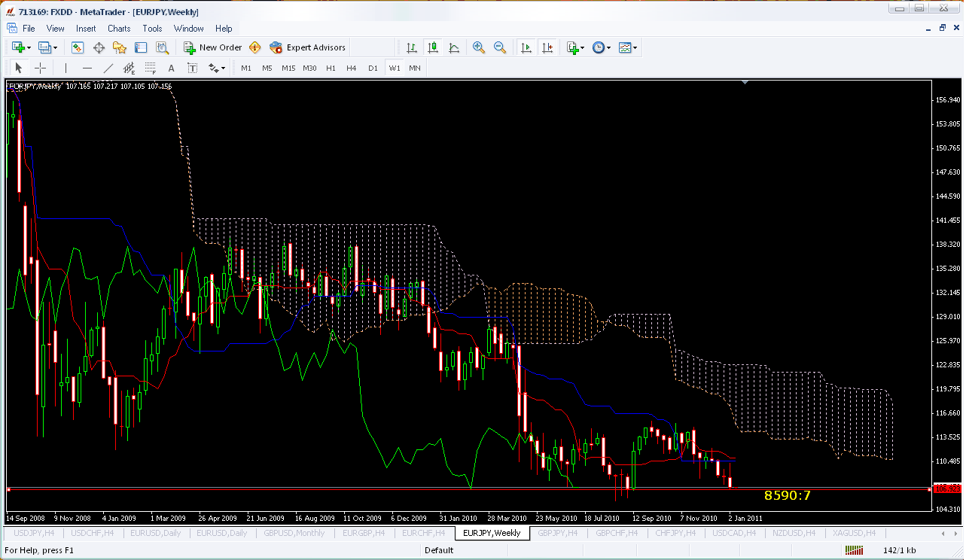Viewport: 966px width, 560px height.
Task: Switch timeframe to H1
Action: pos(331,68)
